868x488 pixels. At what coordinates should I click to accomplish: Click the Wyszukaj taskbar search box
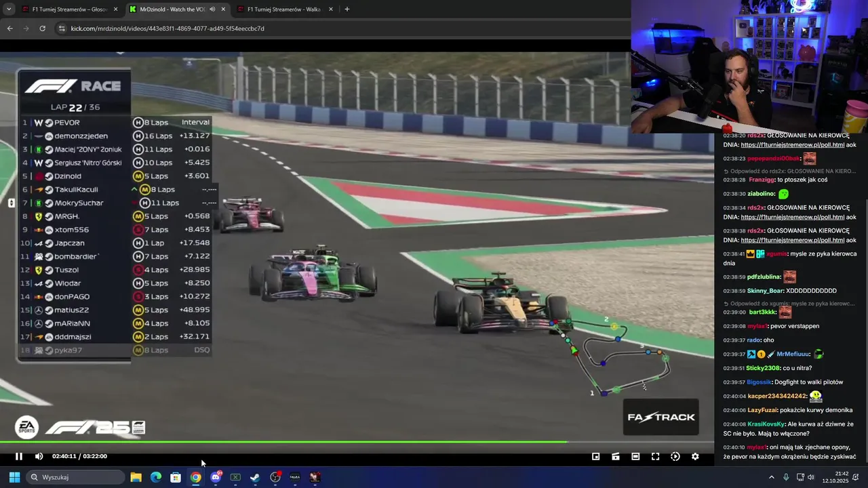[76, 477]
